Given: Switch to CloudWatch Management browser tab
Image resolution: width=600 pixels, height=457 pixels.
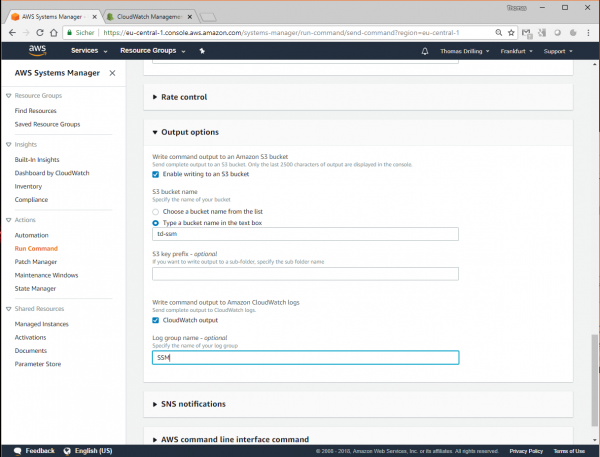Looking at the screenshot, I should click(151, 17).
